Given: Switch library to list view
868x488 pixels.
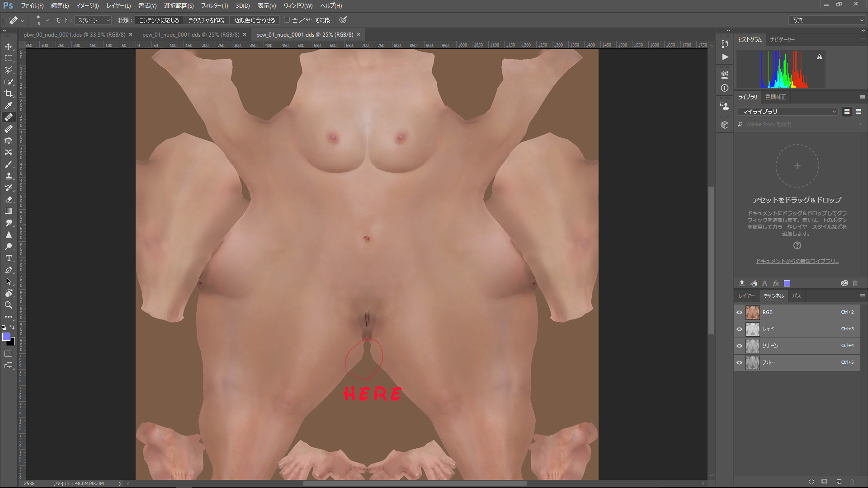Looking at the screenshot, I should click(858, 111).
